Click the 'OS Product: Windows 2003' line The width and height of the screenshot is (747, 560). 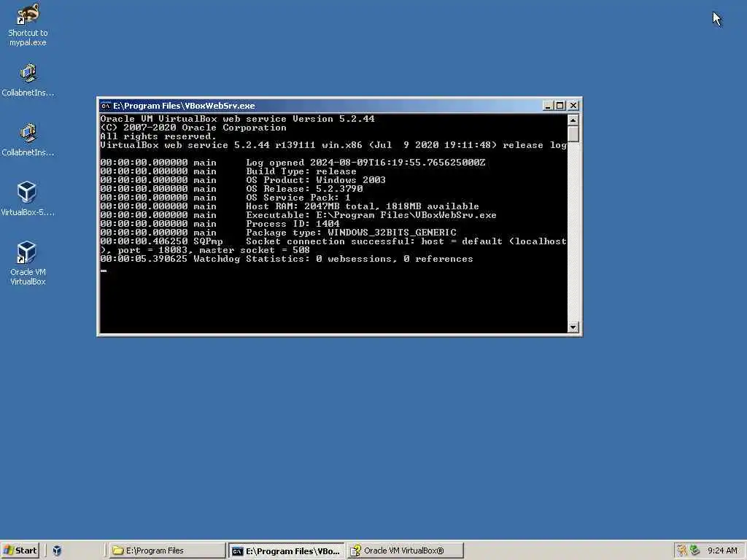(243, 180)
